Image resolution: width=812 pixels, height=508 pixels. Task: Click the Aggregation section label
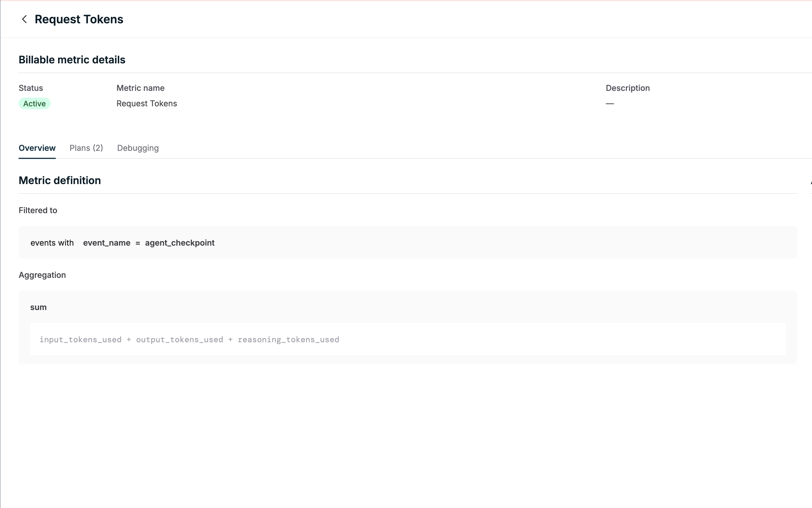click(x=42, y=275)
